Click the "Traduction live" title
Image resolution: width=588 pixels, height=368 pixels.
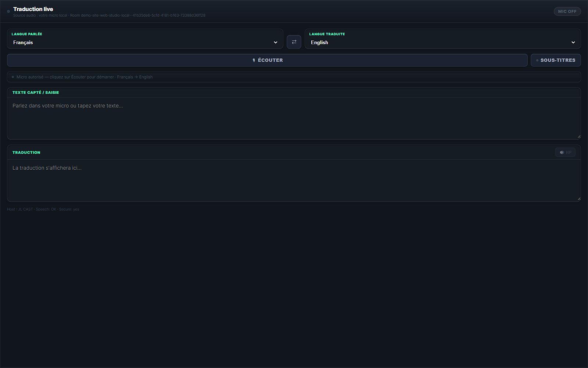pyautogui.click(x=33, y=9)
